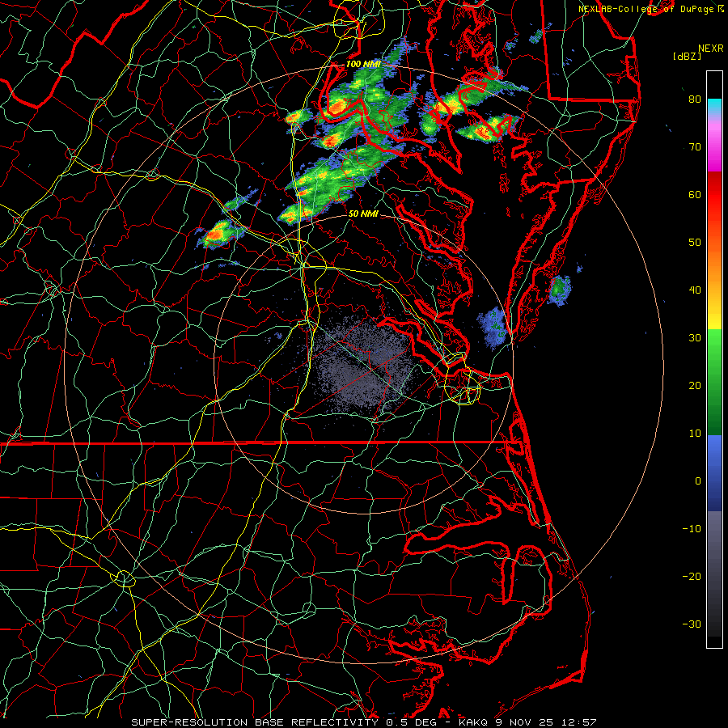Click the -20 dBZ scale value
Image resolution: width=728 pixels, height=728 pixels.
tap(692, 577)
